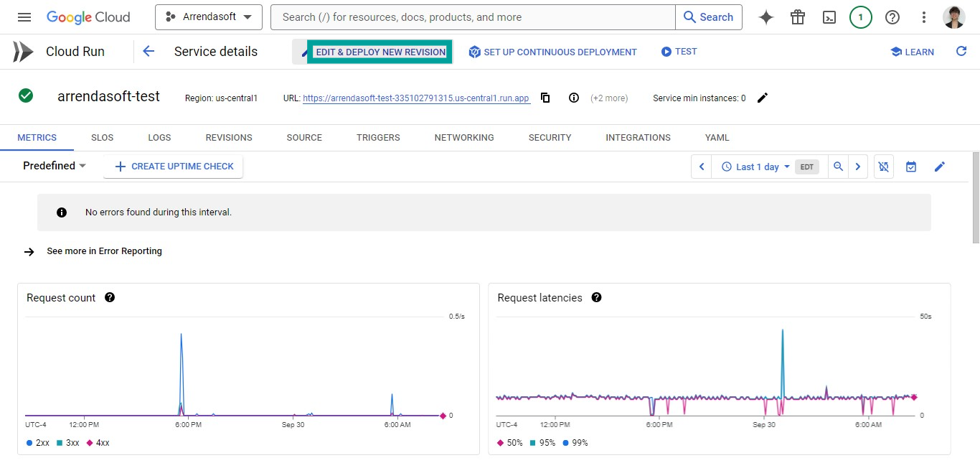Expand the Predefined dashboard dropdown
The width and height of the screenshot is (980, 463).
55,166
